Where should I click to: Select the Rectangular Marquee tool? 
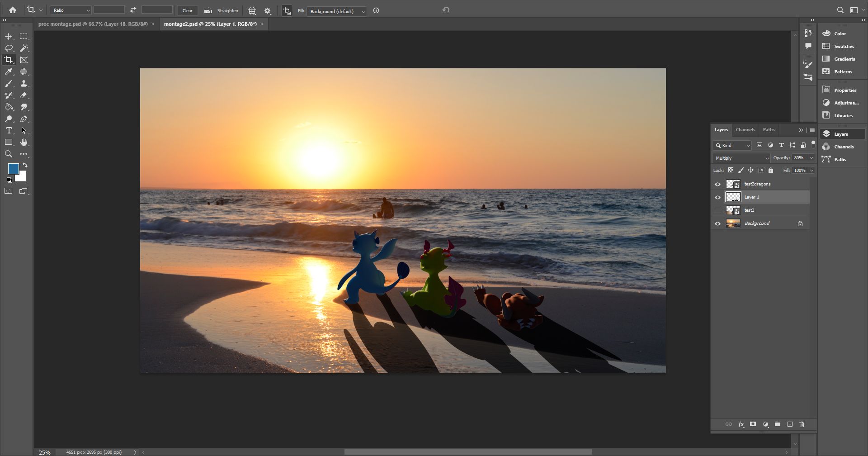[24, 36]
